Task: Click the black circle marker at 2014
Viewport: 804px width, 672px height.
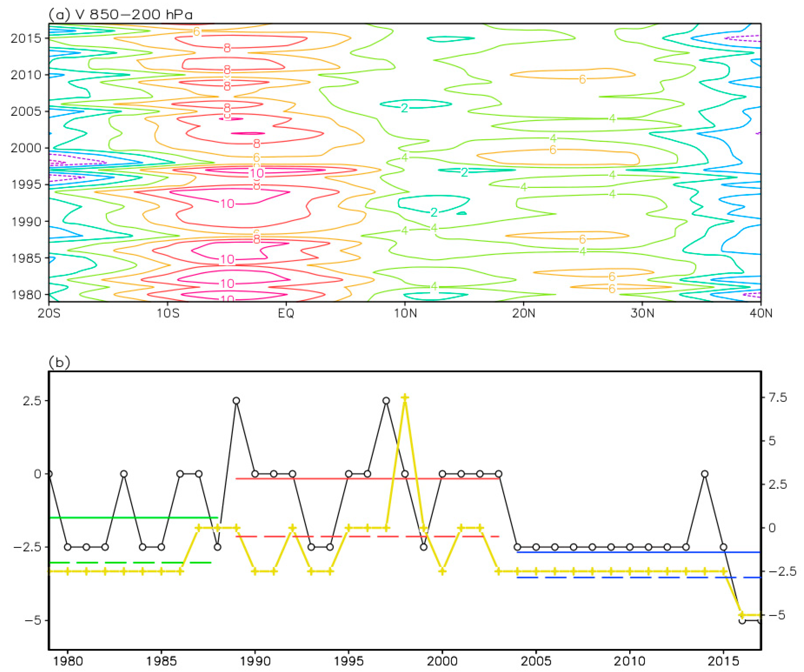Action: pyautogui.click(x=705, y=474)
